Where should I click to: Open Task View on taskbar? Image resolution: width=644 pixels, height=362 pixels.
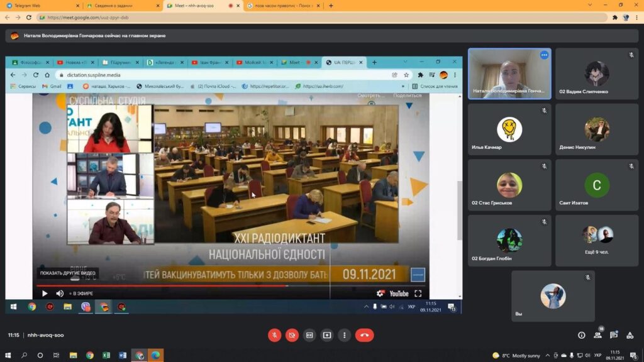56,355
